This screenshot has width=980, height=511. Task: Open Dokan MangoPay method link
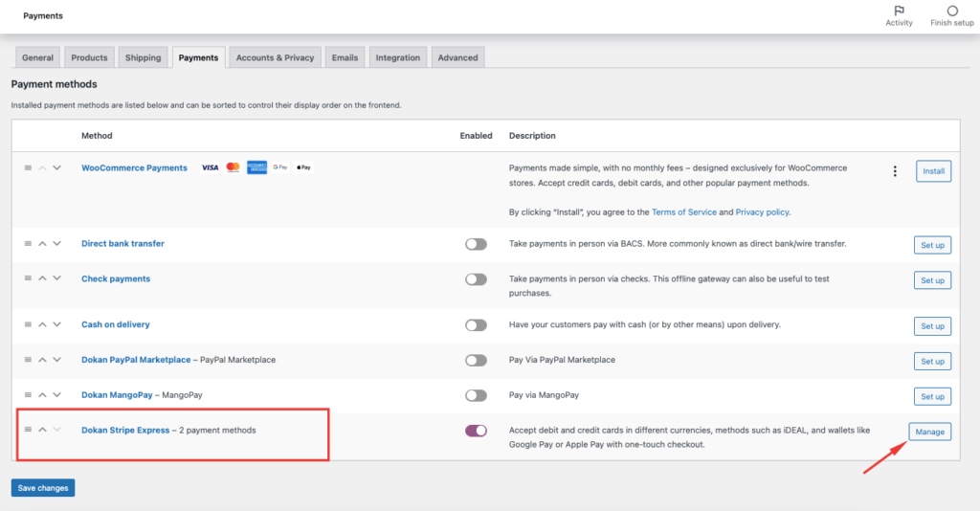click(x=117, y=395)
